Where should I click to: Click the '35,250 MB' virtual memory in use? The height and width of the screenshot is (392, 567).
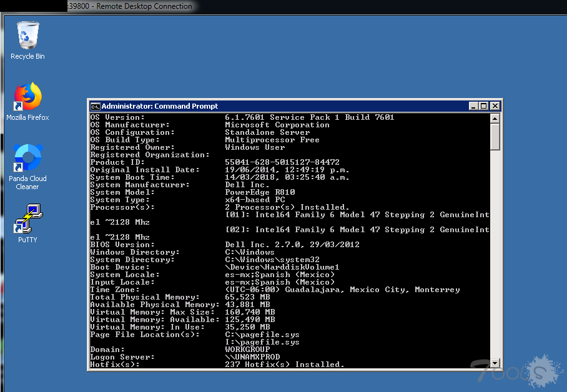coord(247,327)
